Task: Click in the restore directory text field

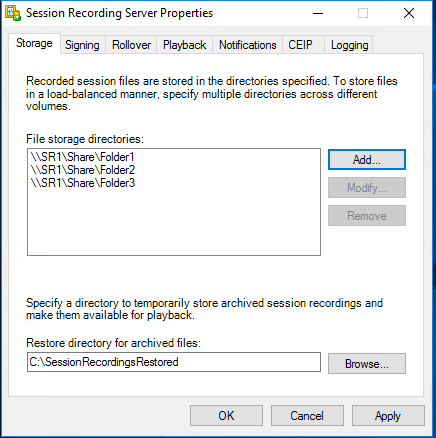Action: click(174, 362)
